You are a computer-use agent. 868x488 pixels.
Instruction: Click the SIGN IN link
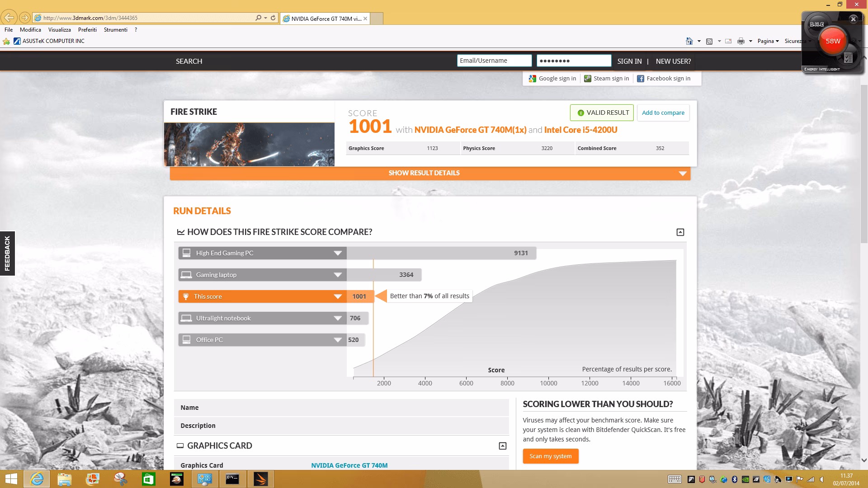(629, 61)
